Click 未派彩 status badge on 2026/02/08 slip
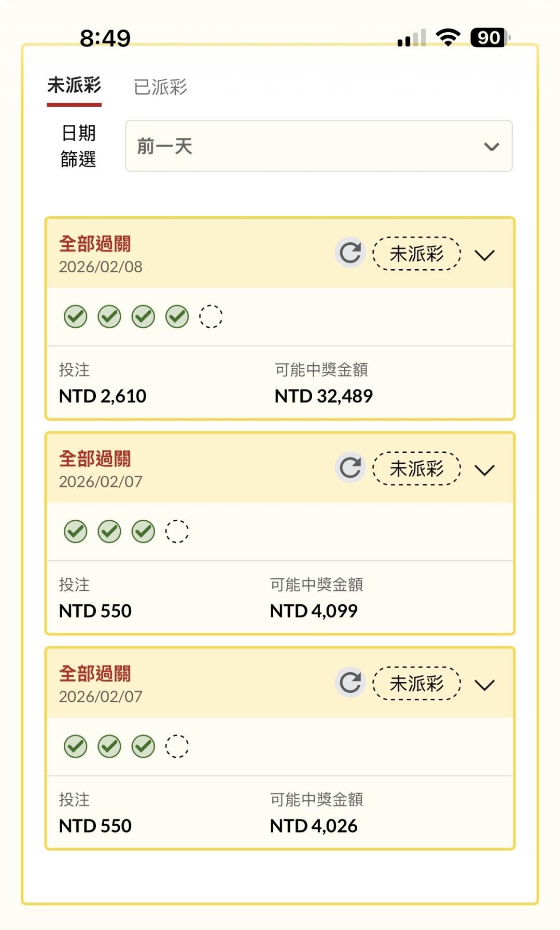The height and width of the screenshot is (930, 560). tap(416, 254)
